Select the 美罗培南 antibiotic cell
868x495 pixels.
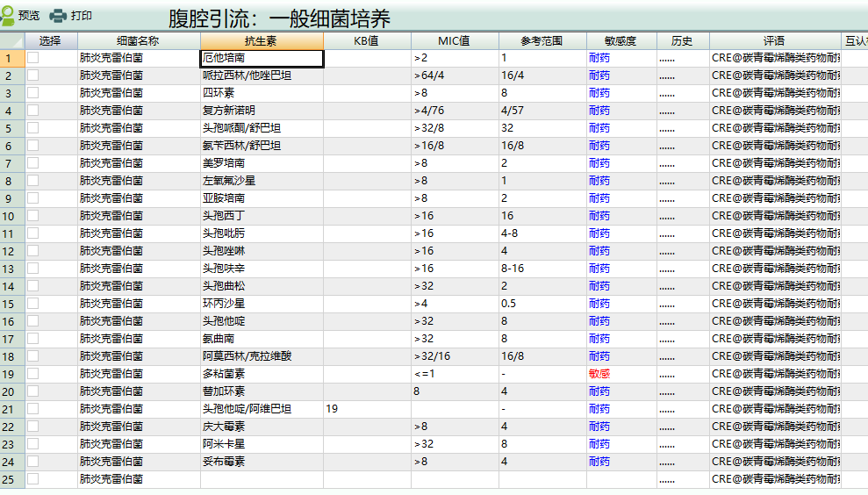(x=262, y=163)
